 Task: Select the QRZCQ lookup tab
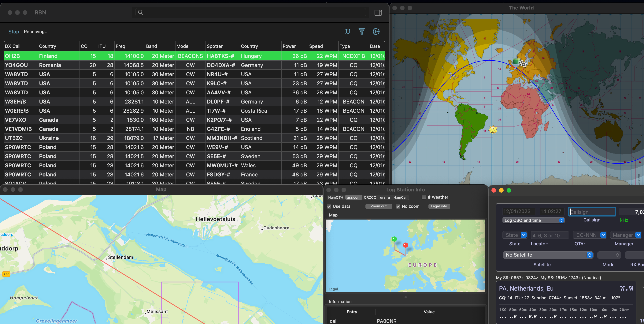point(370,197)
